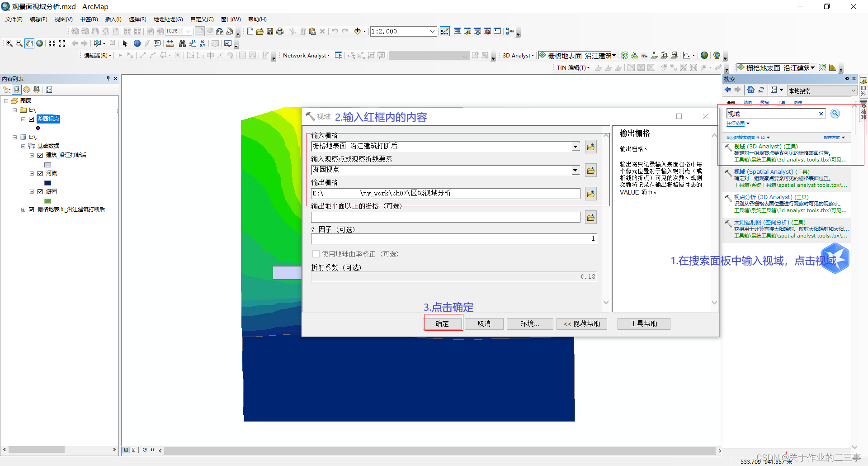Open the 视图(V) menu
Screen dimensions: 868x466
pos(63,19)
